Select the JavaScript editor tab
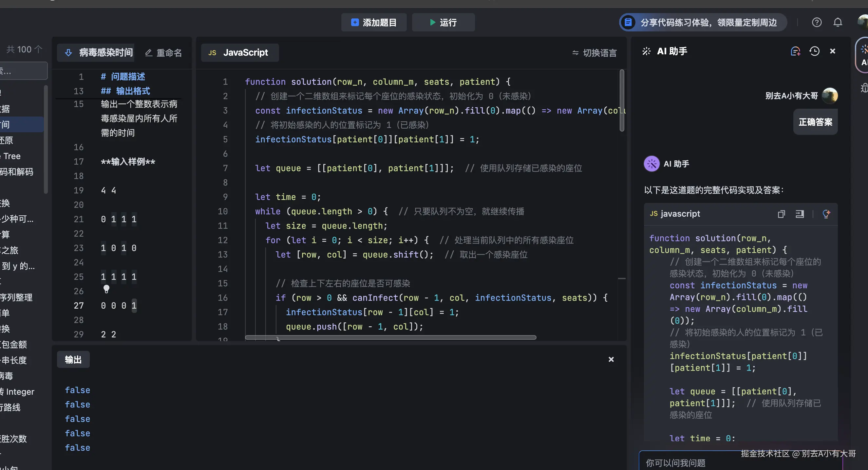Screen dimensions: 868x470 [x=239, y=53]
